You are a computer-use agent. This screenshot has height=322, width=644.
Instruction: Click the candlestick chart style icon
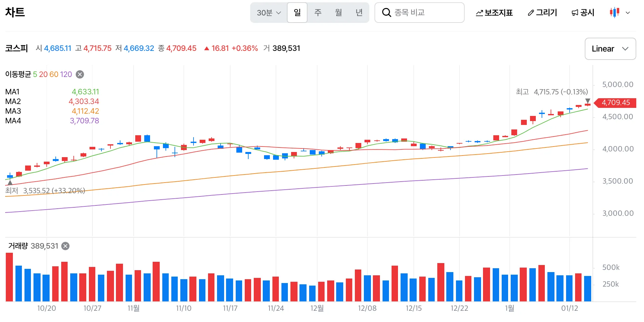click(614, 13)
